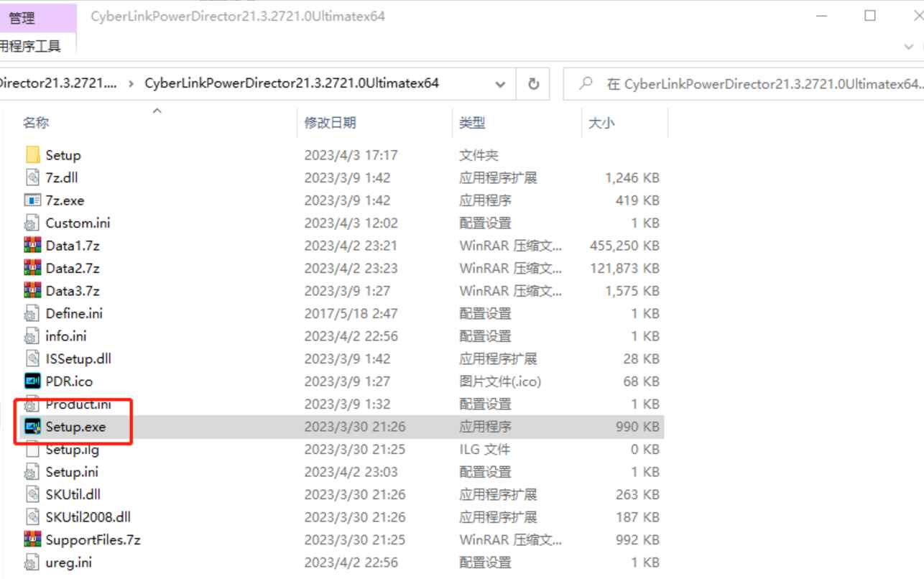Open the address bar dropdown arrow
The width and height of the screenshot is (924, 579).
(501, 83)
